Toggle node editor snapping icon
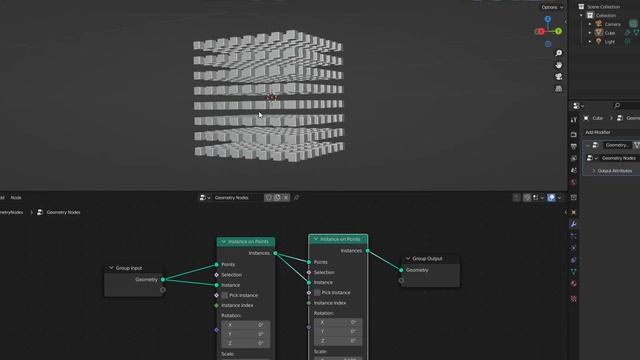640x360 pixels. tap(527, 198)
